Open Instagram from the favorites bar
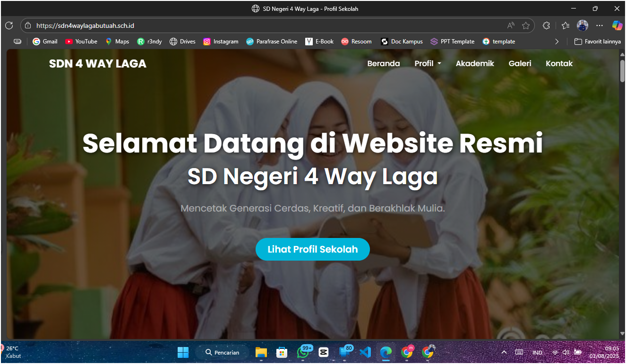Viewport: 626px width, 364px height. (x=221, y=41)
